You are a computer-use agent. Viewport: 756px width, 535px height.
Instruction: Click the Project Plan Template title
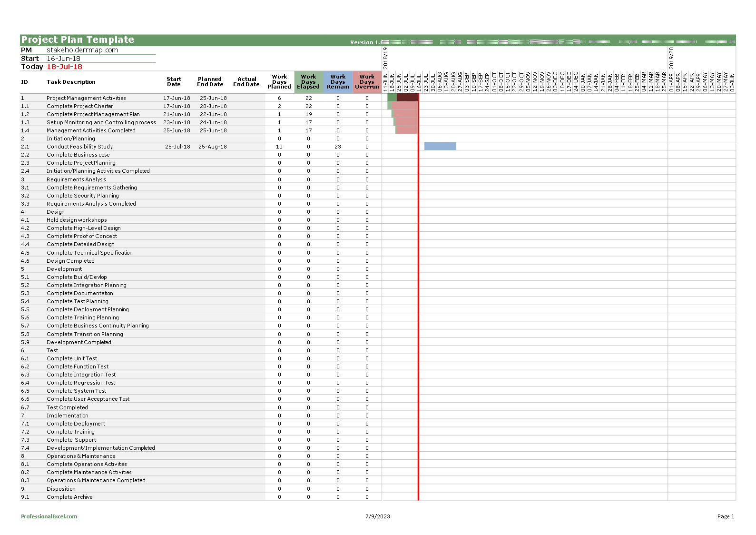coord(78,40)
